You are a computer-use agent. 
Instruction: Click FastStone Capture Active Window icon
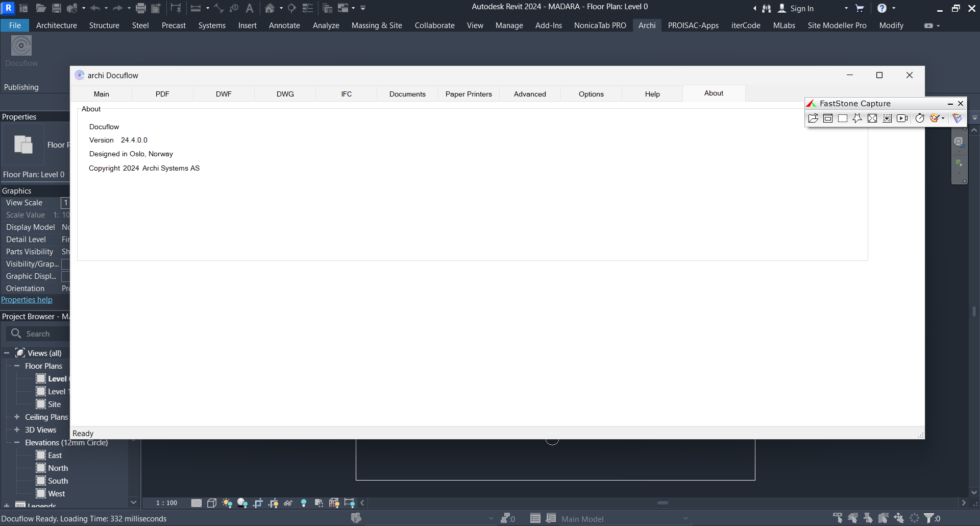[828, 118]
